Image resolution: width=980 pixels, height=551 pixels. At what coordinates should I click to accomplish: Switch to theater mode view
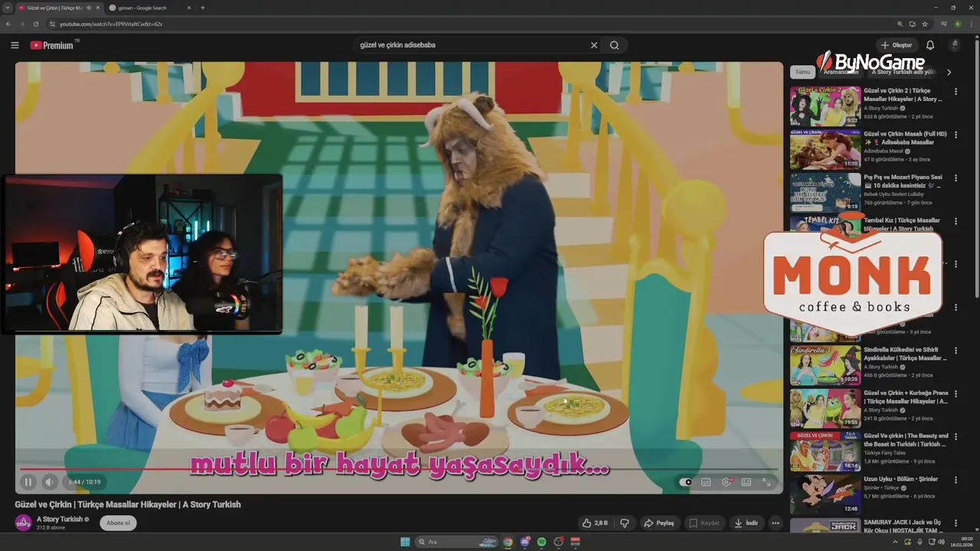746,482
